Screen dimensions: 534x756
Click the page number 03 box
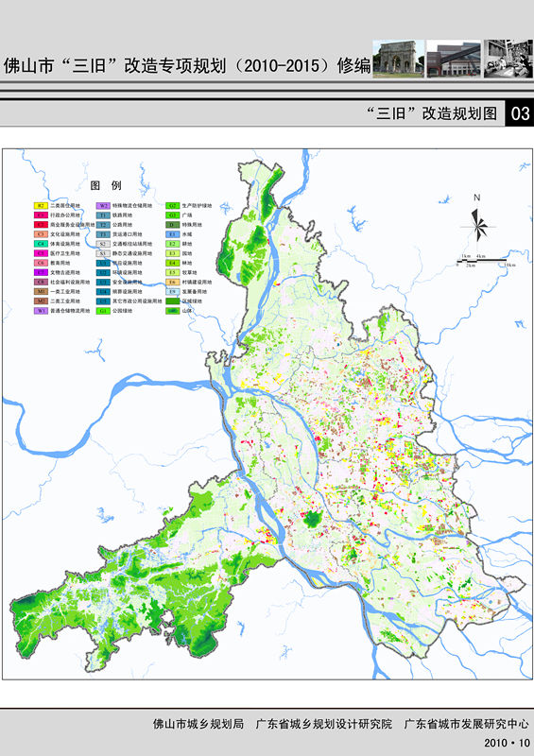click(520, 113)
